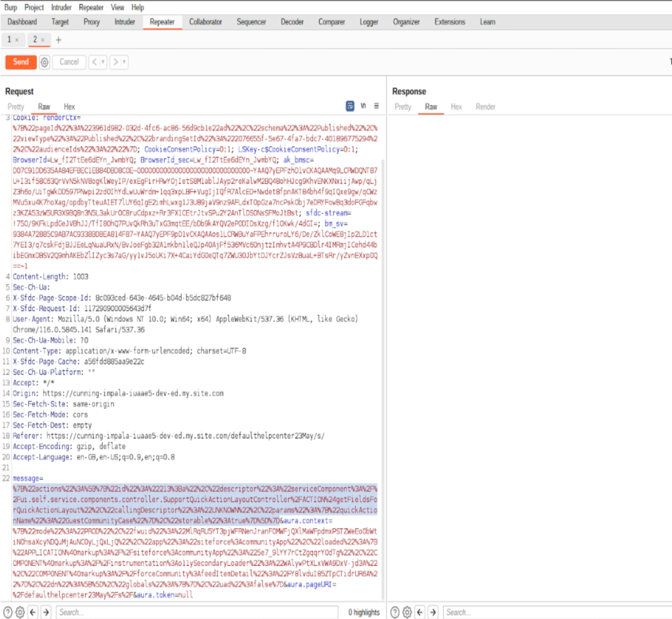Switch to the Target tab

60,22
